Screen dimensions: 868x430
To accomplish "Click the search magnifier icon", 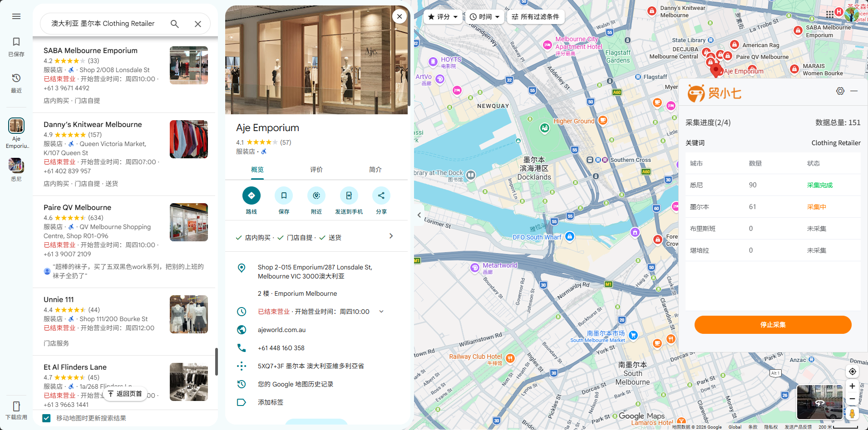I will 174,24.
